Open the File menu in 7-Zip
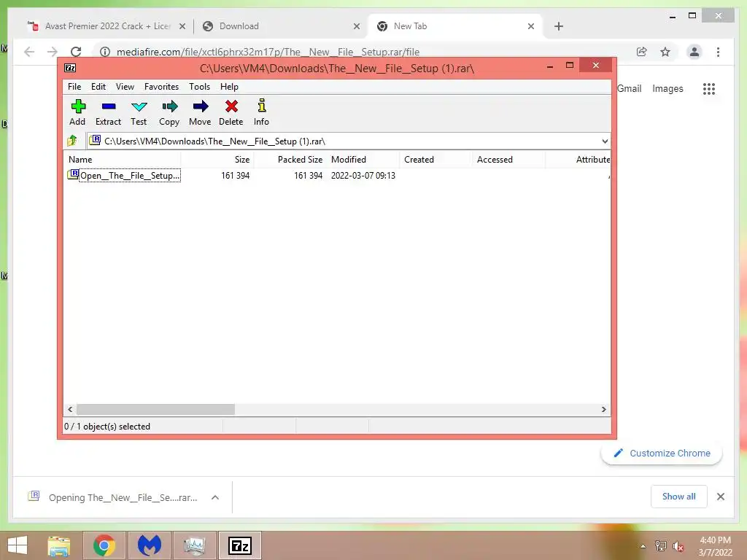 click(74, 87)
